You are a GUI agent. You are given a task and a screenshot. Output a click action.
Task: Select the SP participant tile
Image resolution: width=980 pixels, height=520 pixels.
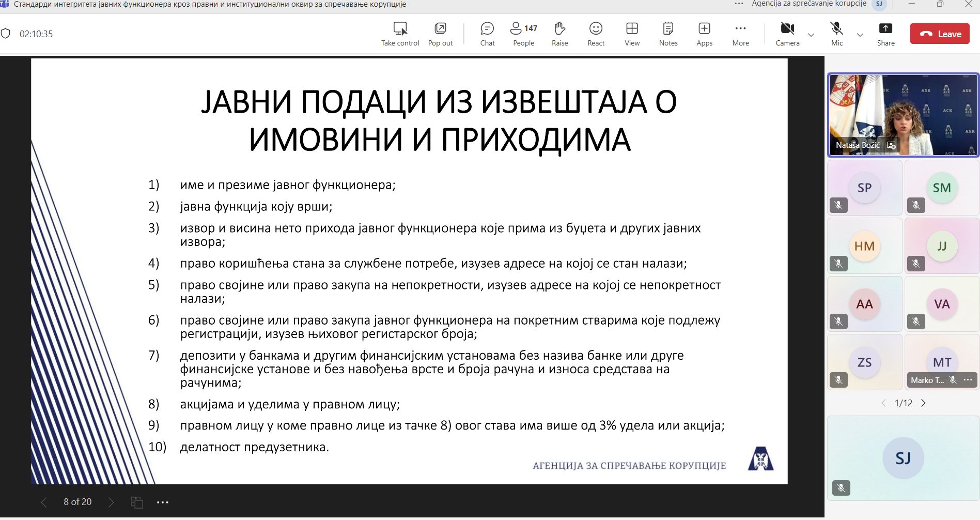point(865,188)
